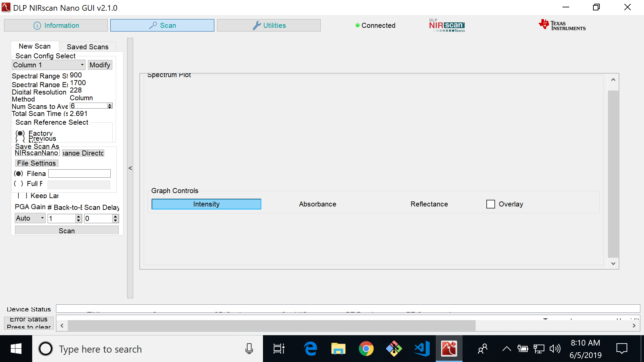644x362 pixels.
Task: Launch Google Chrome from taskbar
Action: [366, 349]
